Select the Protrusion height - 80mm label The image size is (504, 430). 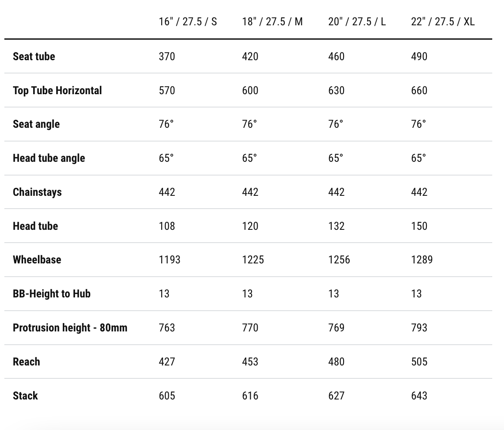70,328
